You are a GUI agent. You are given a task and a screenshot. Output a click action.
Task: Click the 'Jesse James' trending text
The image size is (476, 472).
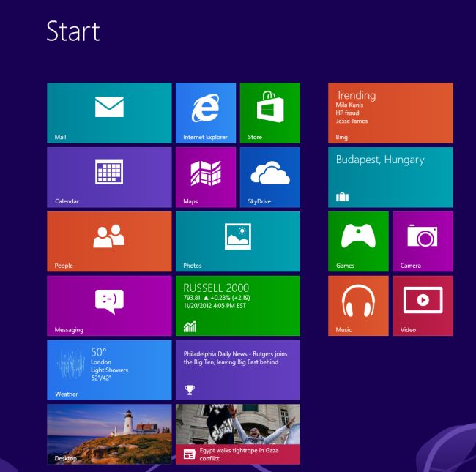[x=352, y=121]
